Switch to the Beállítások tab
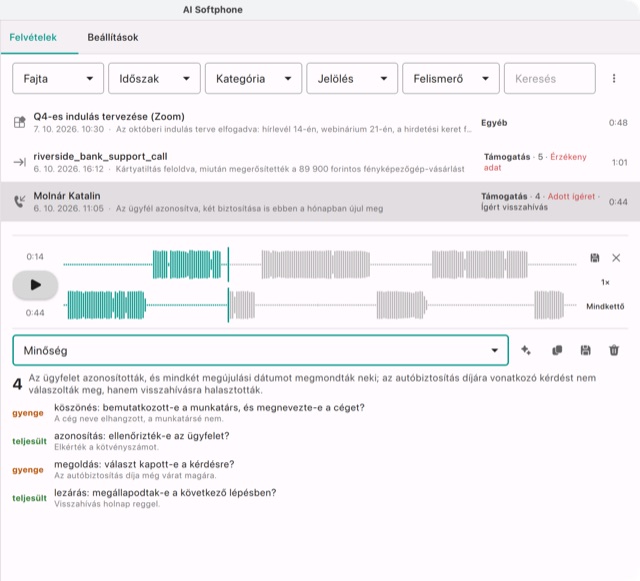The image size is (640, 581). pos(113,38)
